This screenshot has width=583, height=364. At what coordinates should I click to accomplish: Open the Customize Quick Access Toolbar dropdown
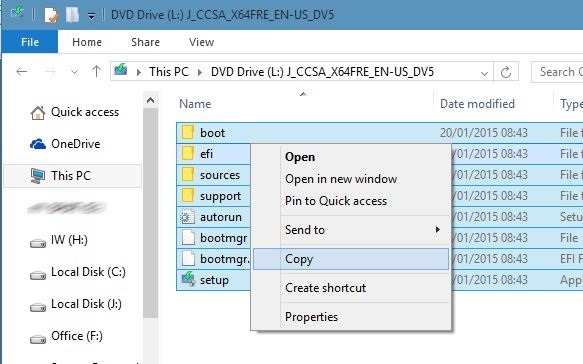[91, 16]
